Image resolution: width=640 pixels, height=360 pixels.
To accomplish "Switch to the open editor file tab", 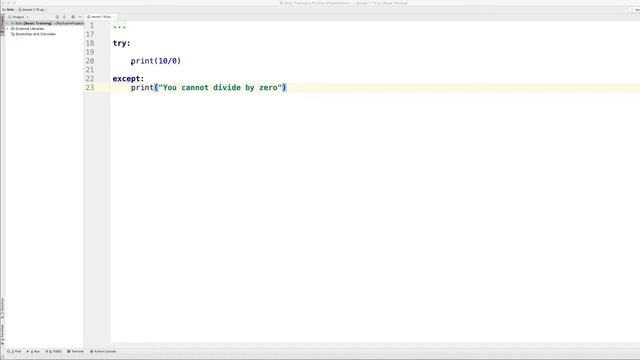I will tap(100, 17).
